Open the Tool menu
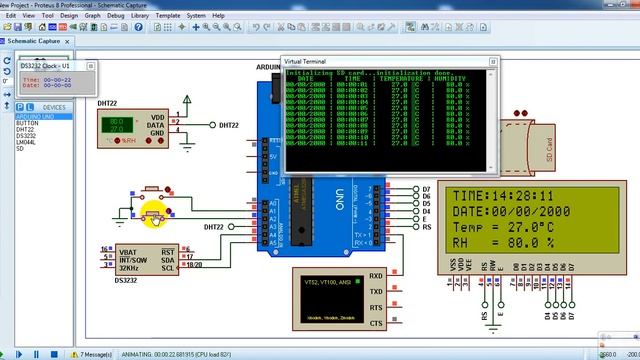The image size is (640, 360). click(x=48, y=16)
